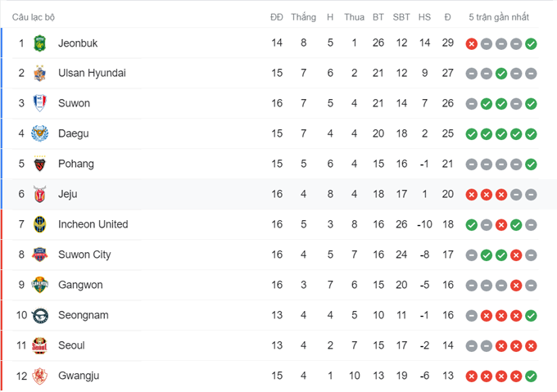
Task: Click Jeonbuk's most recent green win icon
Action: [x=531, y=43]
